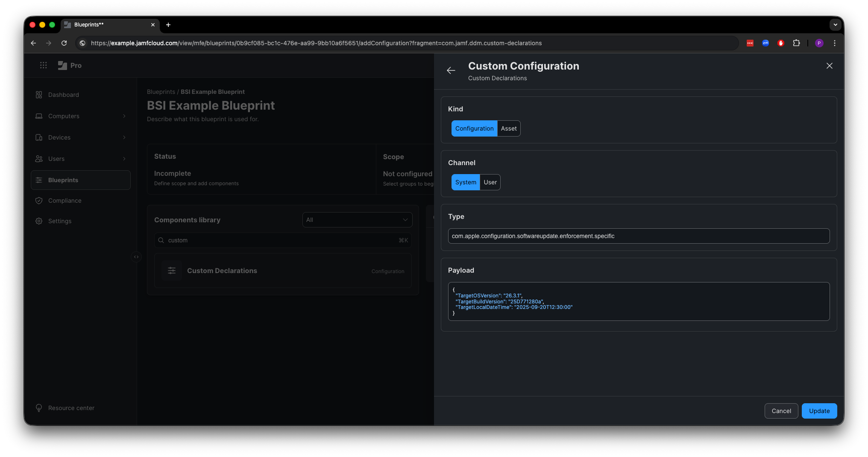Click the Custom Declarations sliders icon
868x457 pixels.
(x=171, y=271)
